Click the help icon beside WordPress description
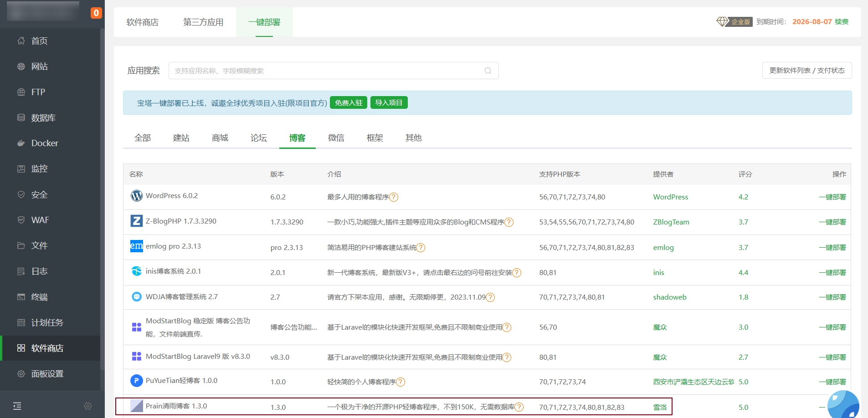Image resolution: width=868 pixels, height=418 pixels. coord(394,197)
